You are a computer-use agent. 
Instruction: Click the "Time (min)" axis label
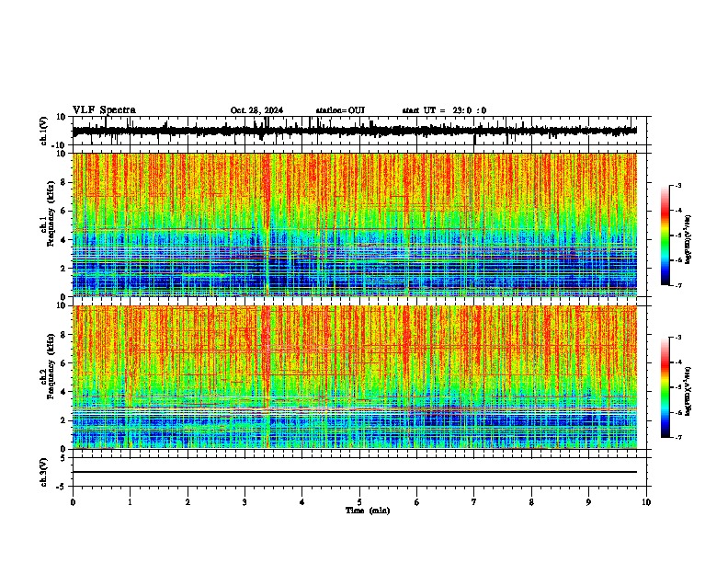pyautogui.click(x=368, y=511)
